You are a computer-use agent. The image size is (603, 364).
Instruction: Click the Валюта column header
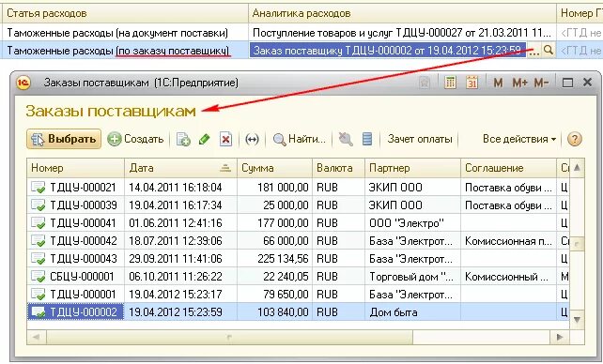coord(338,168)
